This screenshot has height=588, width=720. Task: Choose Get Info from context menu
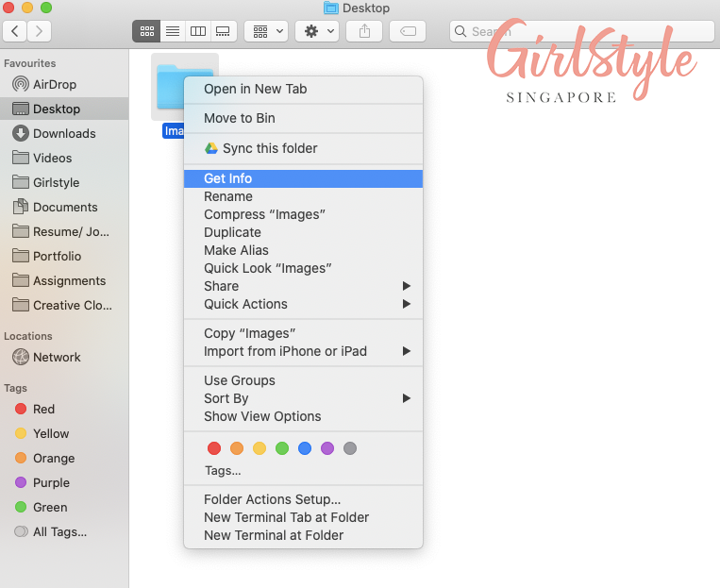pos(303,178)
